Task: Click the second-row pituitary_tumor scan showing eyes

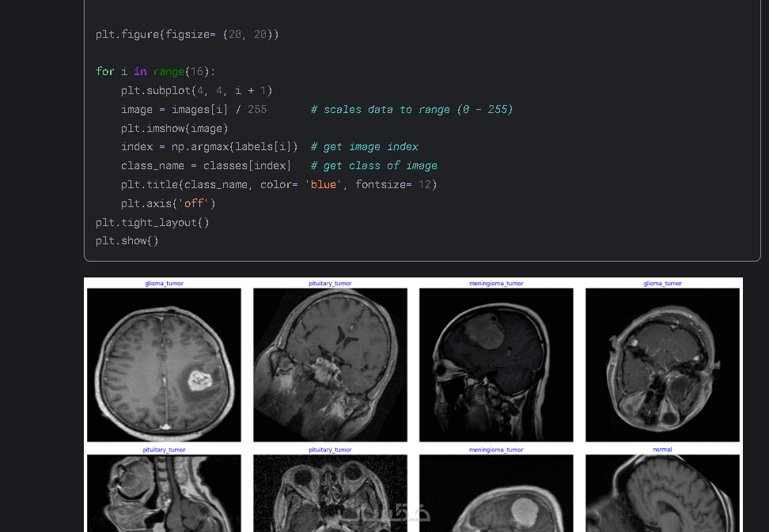Action: click(330, 493)
